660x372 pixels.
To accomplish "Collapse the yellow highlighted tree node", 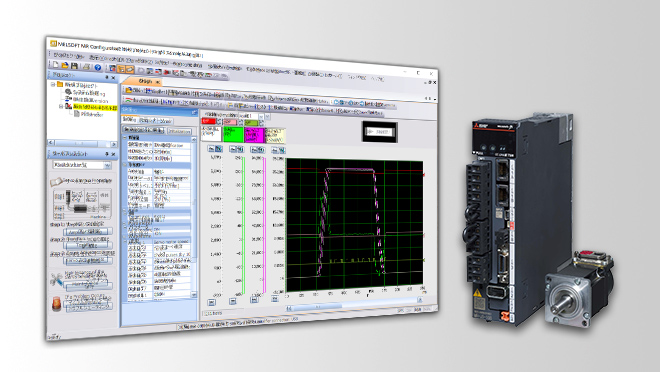I will coord(61,106).
